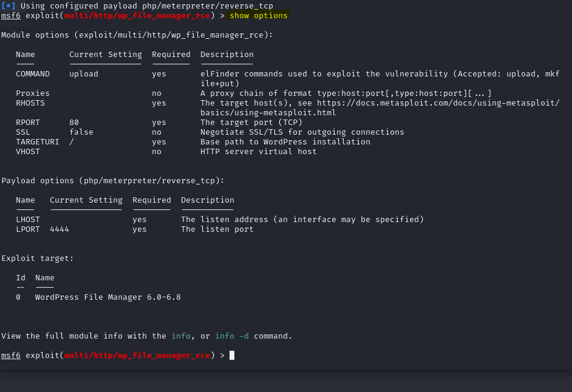This screenshot has height=392, width=572.
Task: Select the 'Exploit target:' heading
Action: pos(37,259)
